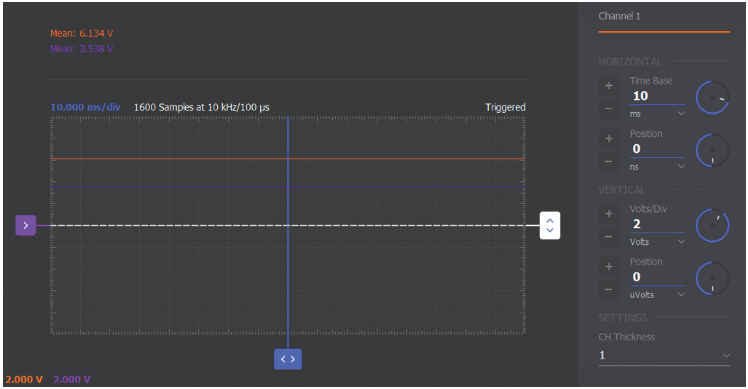This screenshot has width=748, height=389.
Task: Decrease Time Base with minus button
Action: coord(609,108)
